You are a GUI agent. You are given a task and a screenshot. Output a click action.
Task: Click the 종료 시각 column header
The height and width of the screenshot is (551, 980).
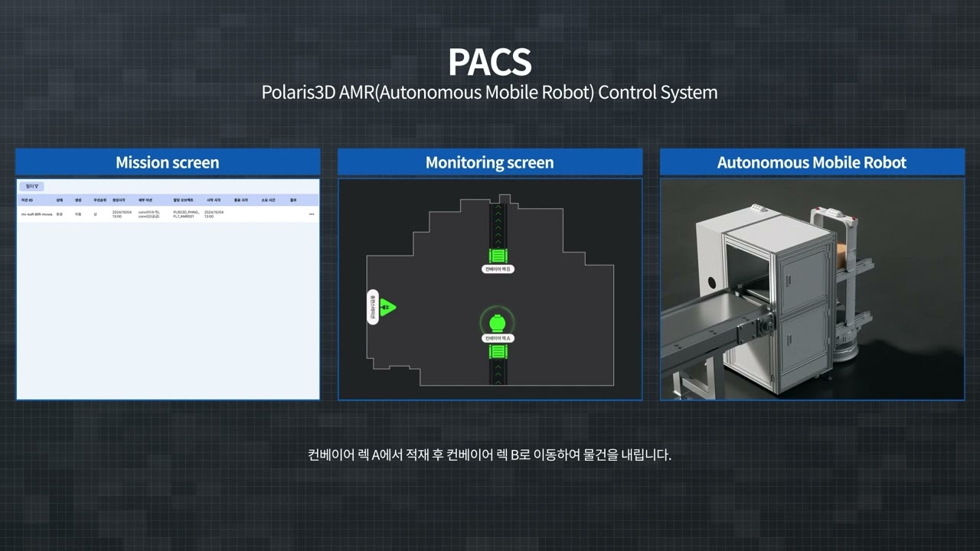[241, 201]
